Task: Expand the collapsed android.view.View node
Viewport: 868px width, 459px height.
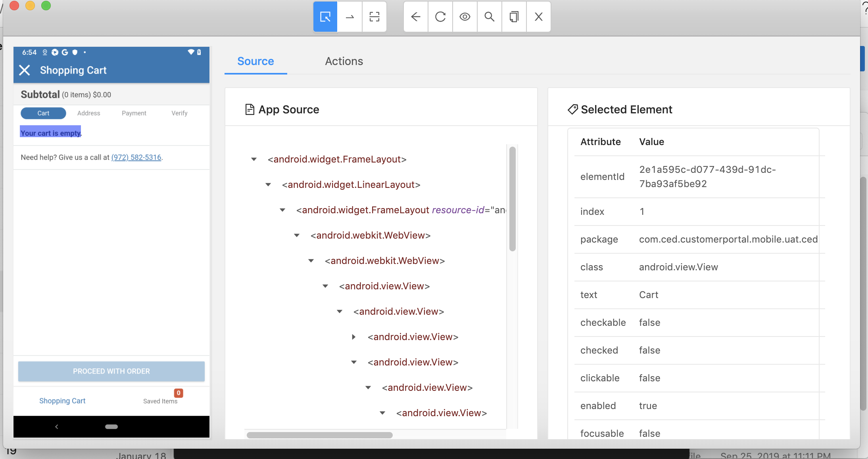Action: tap(354, 337)
